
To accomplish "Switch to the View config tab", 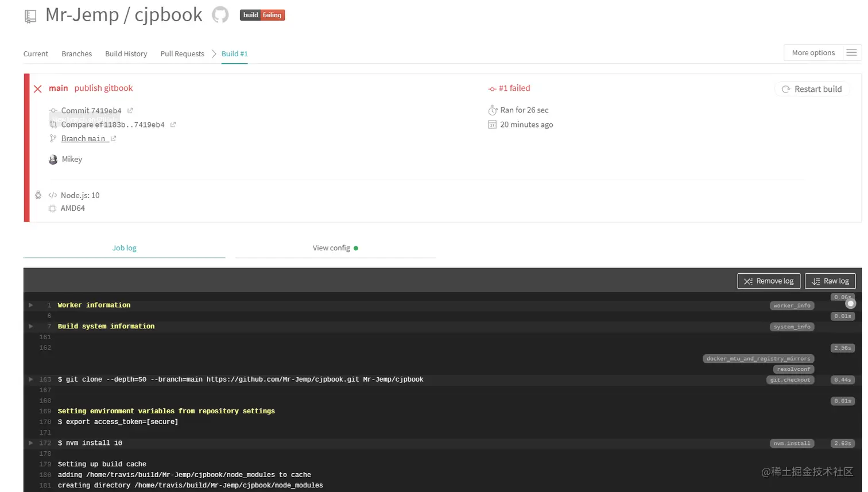I will tap(335, 248).
